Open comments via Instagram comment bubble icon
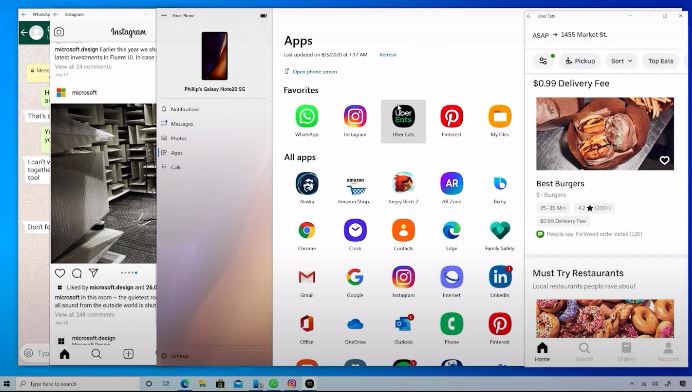The height and width of the screenshot is (392, 692). coord(77,273)
